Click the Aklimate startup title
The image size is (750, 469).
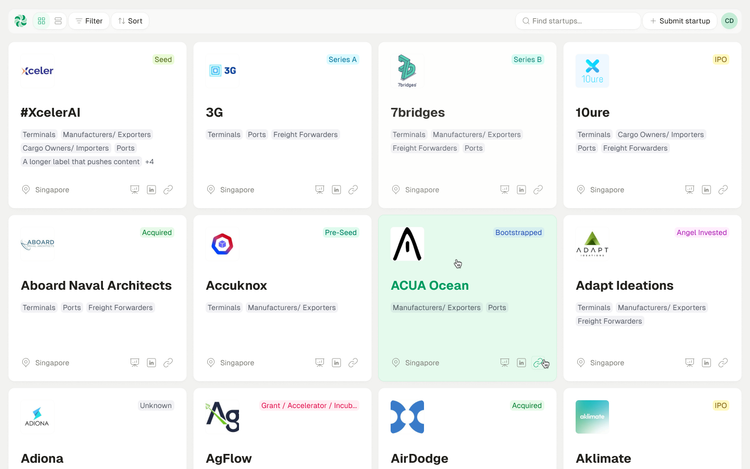click(603, 458)
